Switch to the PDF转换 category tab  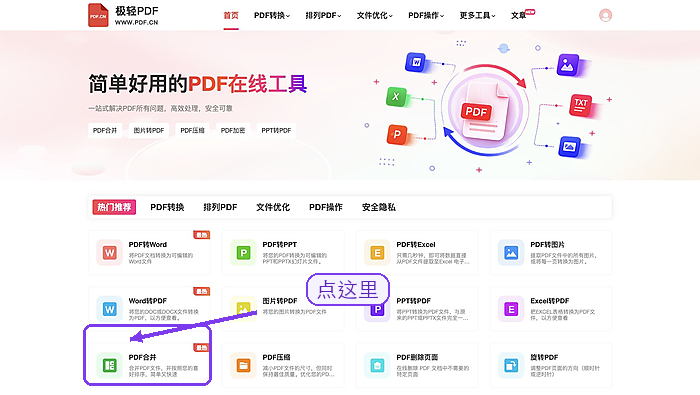[167, 207]
